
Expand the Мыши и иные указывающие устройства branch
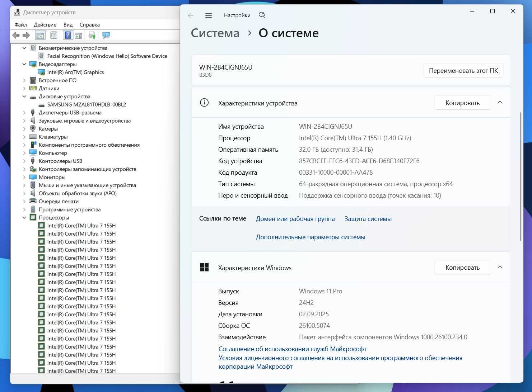pyautogui.click(x=24, y=185)
